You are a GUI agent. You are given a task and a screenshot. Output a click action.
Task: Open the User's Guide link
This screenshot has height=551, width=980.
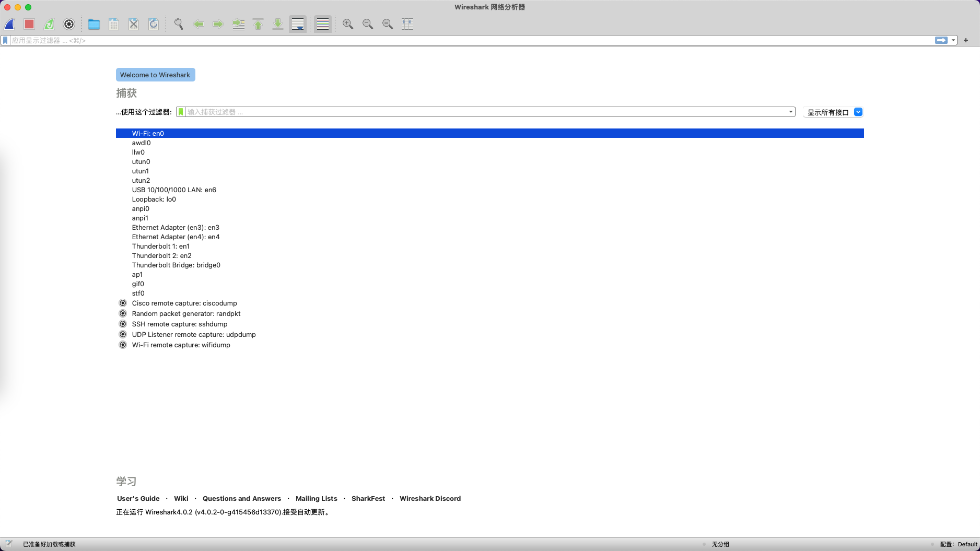click(x=138, y=498)
